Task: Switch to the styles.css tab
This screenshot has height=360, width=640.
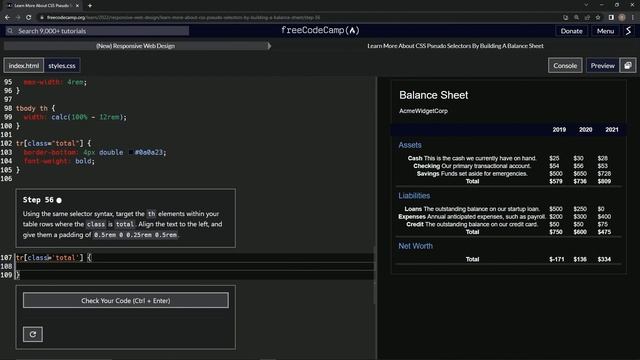Action: pyautogui.click(x=62, y=65)
